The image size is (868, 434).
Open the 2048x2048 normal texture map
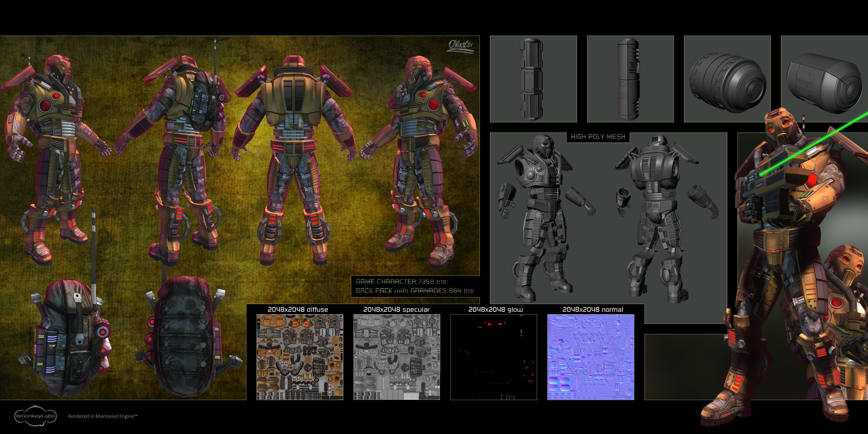[590, 357]
